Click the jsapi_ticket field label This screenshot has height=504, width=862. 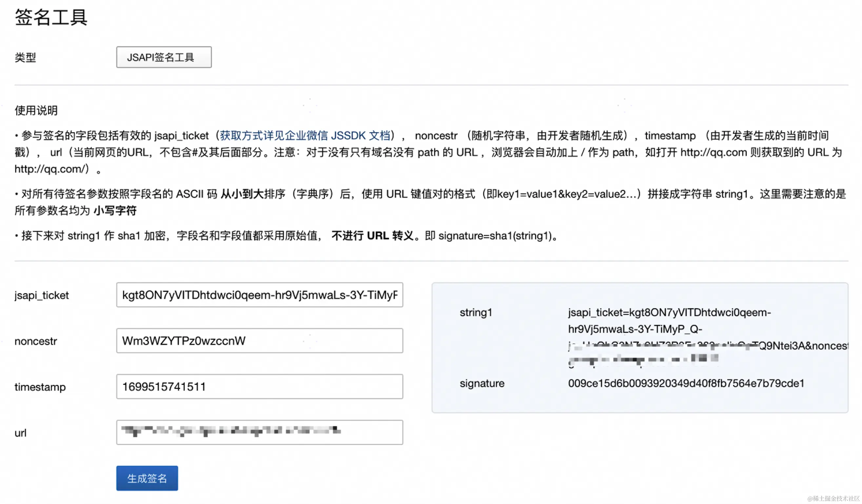tap(41, 295)
